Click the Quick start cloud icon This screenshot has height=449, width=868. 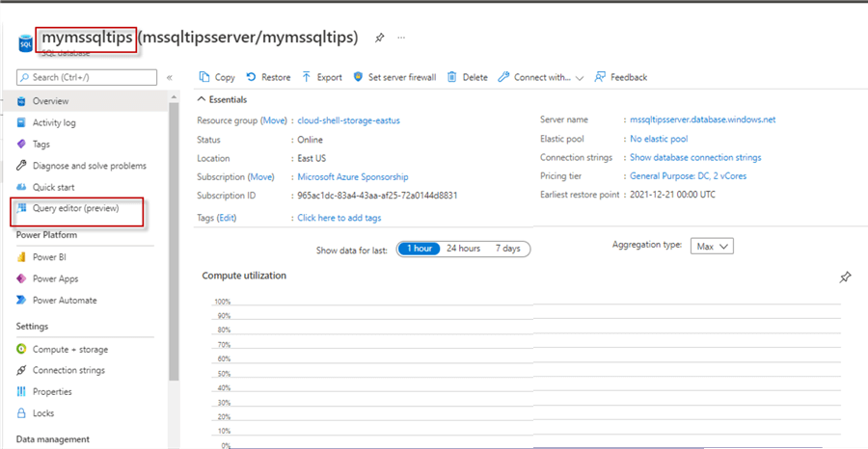[x=21, y=188]
